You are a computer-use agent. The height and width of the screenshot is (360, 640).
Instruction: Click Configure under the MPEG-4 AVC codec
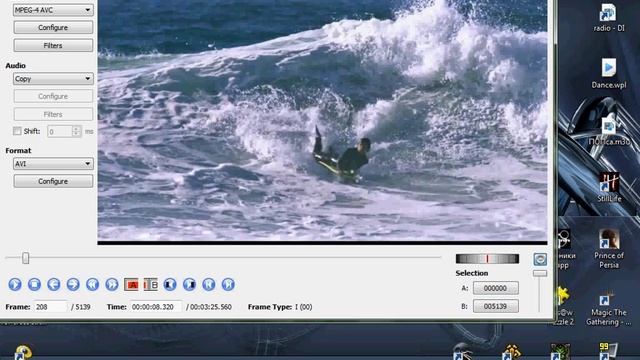coord(53,27)
